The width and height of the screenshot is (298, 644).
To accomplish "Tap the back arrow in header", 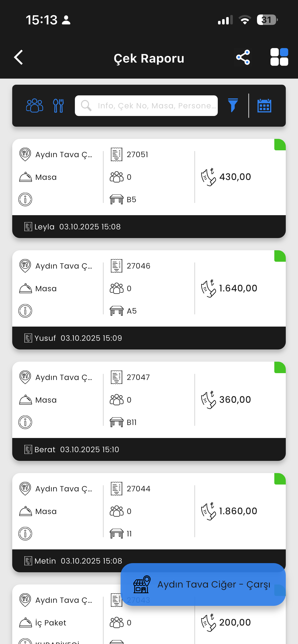I will [x=19, y=57].
